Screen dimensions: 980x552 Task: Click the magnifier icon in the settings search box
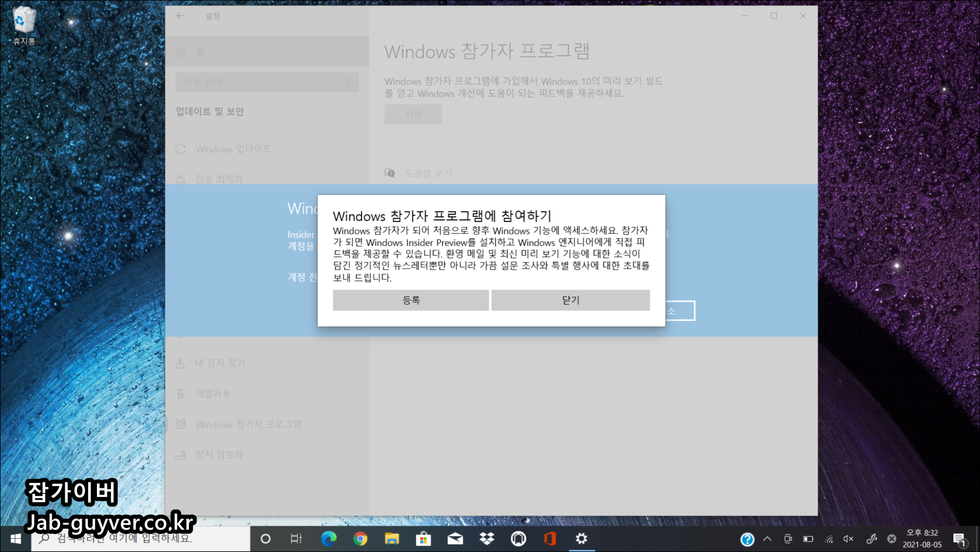(349, 82)
